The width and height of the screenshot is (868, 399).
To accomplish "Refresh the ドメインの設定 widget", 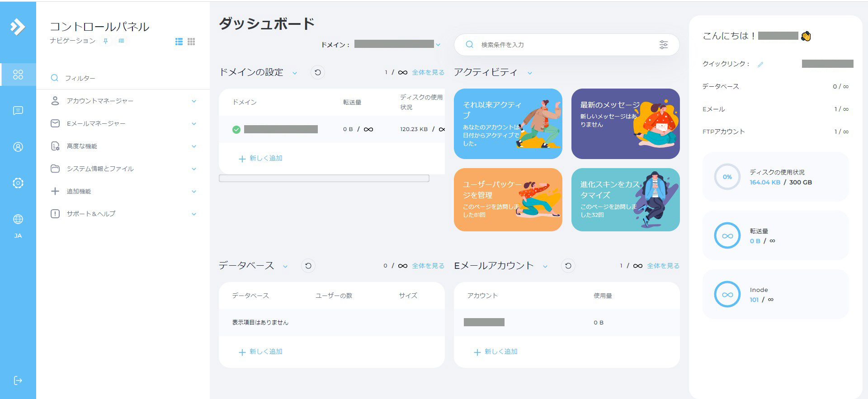I will pyautogui.click(x=318, y=72).
